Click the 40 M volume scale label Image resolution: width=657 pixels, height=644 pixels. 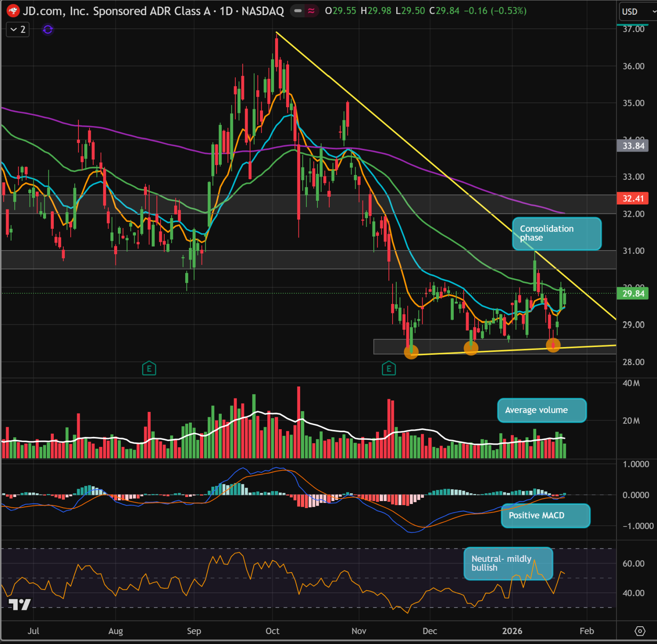tap(631, 383)
